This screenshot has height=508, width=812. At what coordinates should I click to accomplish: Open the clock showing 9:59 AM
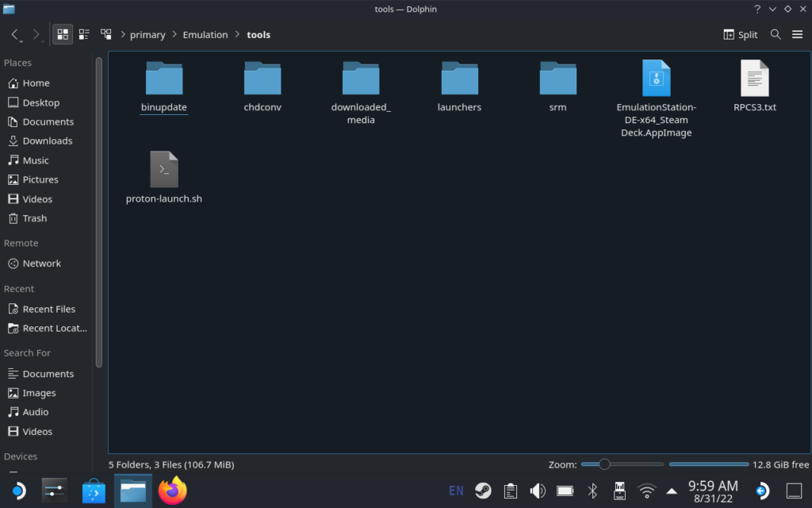point(713,491)
